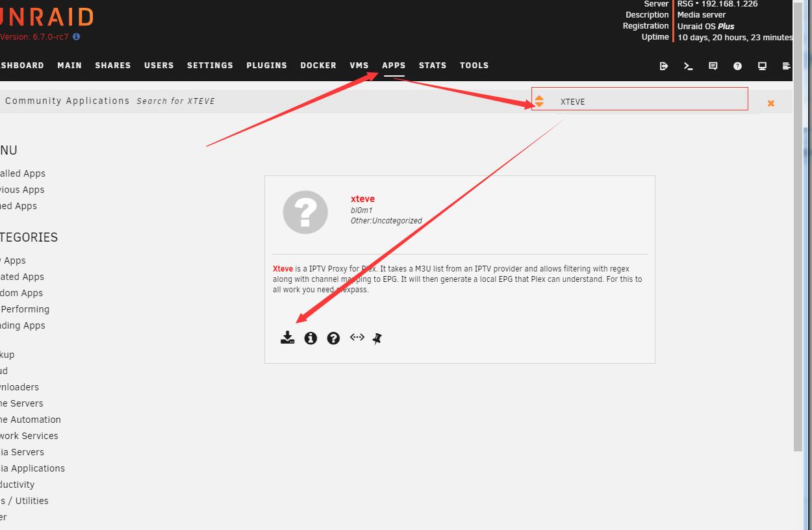
Task: Open the MAIN tab
Action: pos(70,66)
